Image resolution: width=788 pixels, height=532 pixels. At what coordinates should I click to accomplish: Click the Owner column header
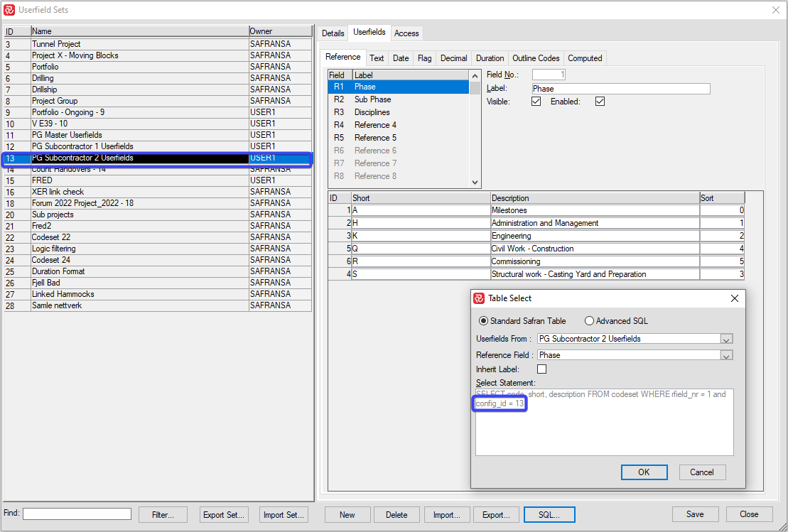click(280, 31)
